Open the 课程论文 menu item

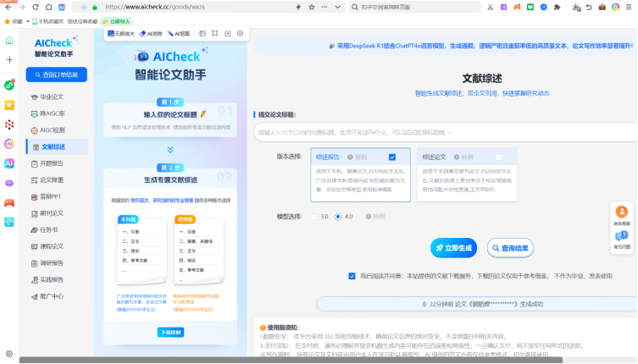click(47, 246)
